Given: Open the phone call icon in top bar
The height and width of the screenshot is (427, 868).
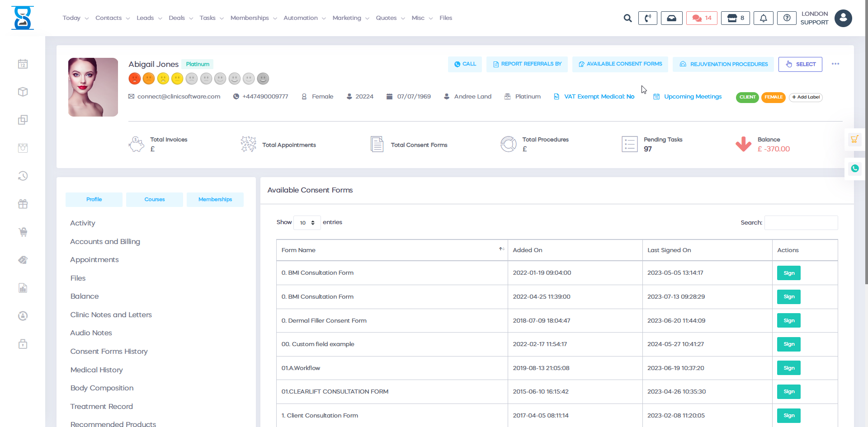Looking at the screenshot, I should coord(647,18).
